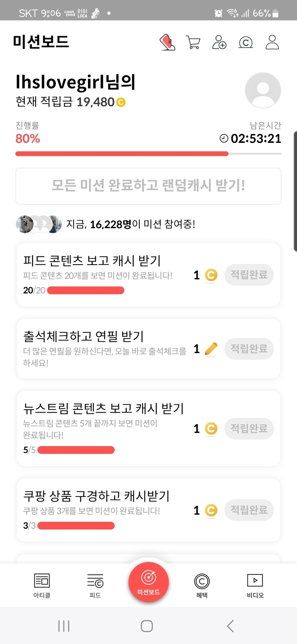Tap 적립완료 button for 쿠팡 상품 mission

[x=249, y=510]
